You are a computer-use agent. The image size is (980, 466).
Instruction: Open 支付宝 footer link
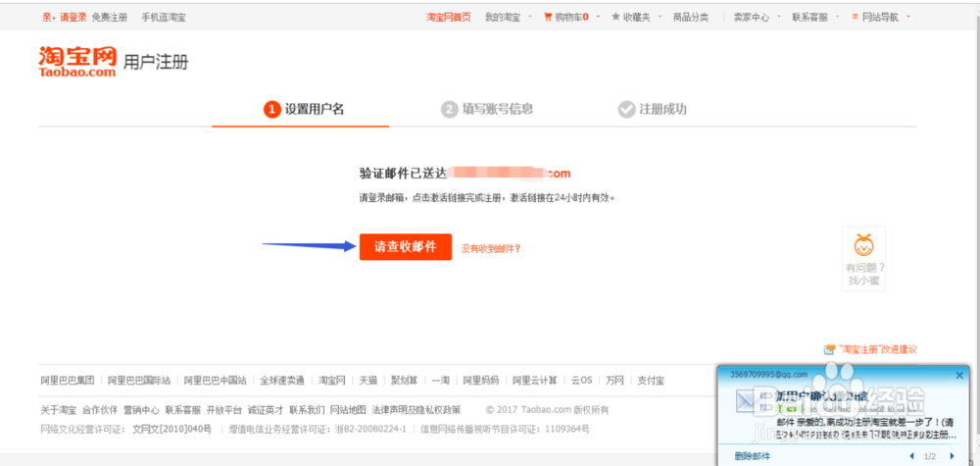pyautogui.click(x=652, y=381)
